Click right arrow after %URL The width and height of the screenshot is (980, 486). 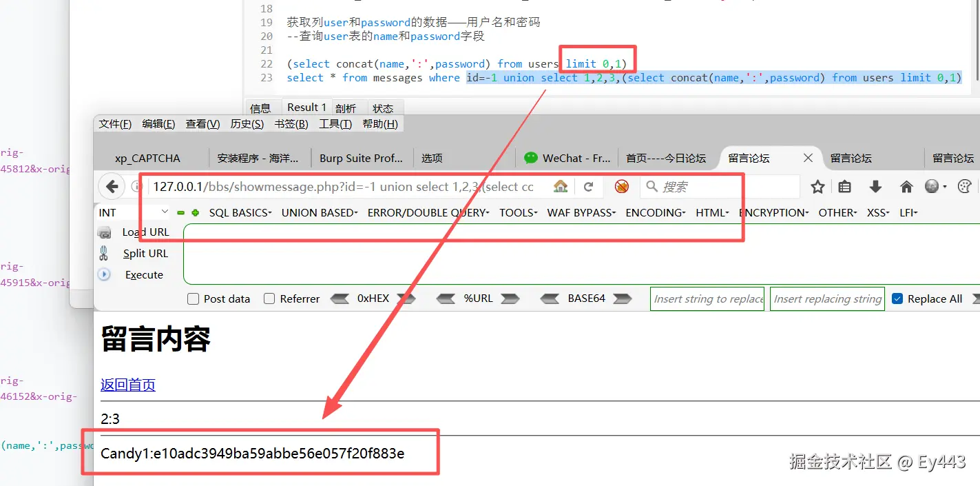coord(510,298)
